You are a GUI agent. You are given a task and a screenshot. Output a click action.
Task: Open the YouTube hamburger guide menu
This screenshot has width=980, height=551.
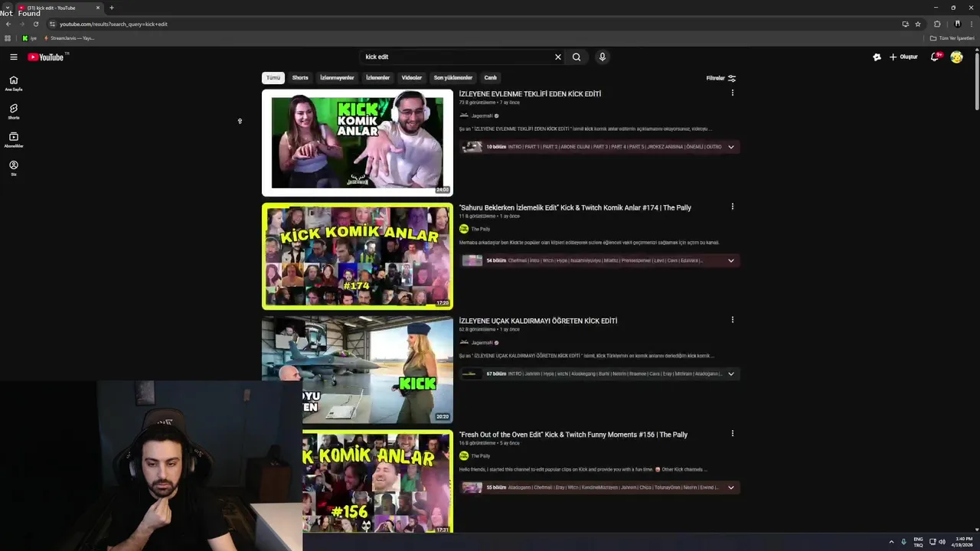coord(13,57)
